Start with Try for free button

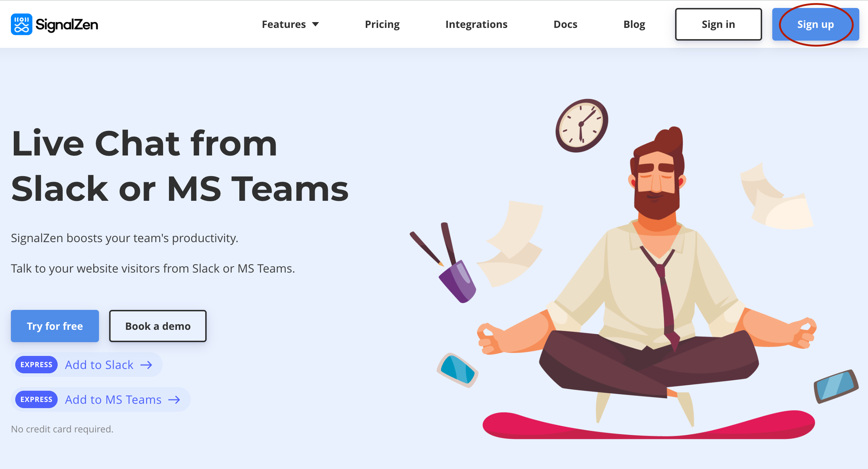(x=55, y=326)
